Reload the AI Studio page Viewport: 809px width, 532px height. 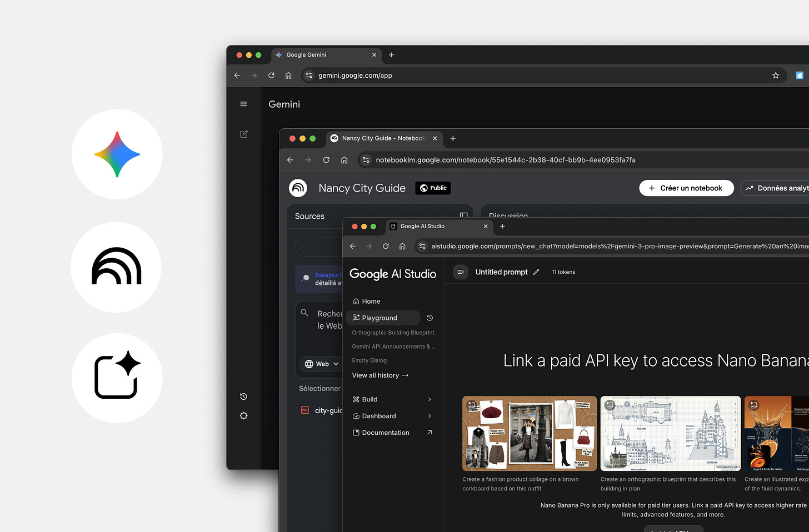pyautogui.click(x=386, y=246)
